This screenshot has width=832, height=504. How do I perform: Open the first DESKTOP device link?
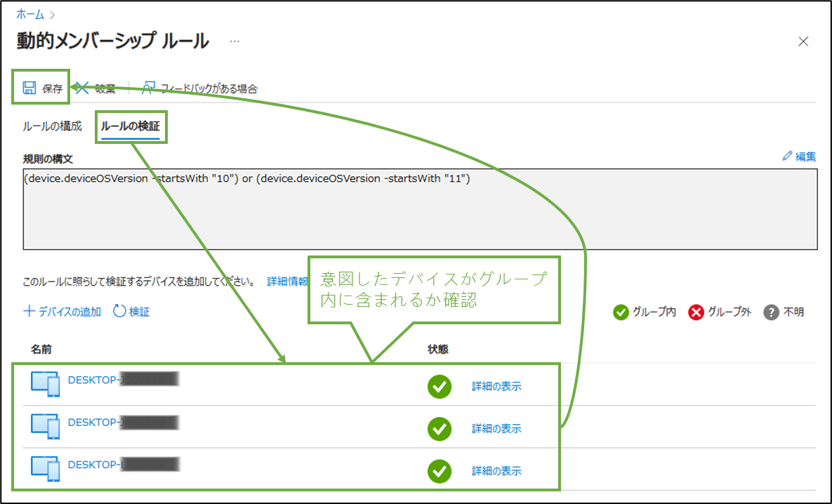pyautogui.click(x=123, y=380)
